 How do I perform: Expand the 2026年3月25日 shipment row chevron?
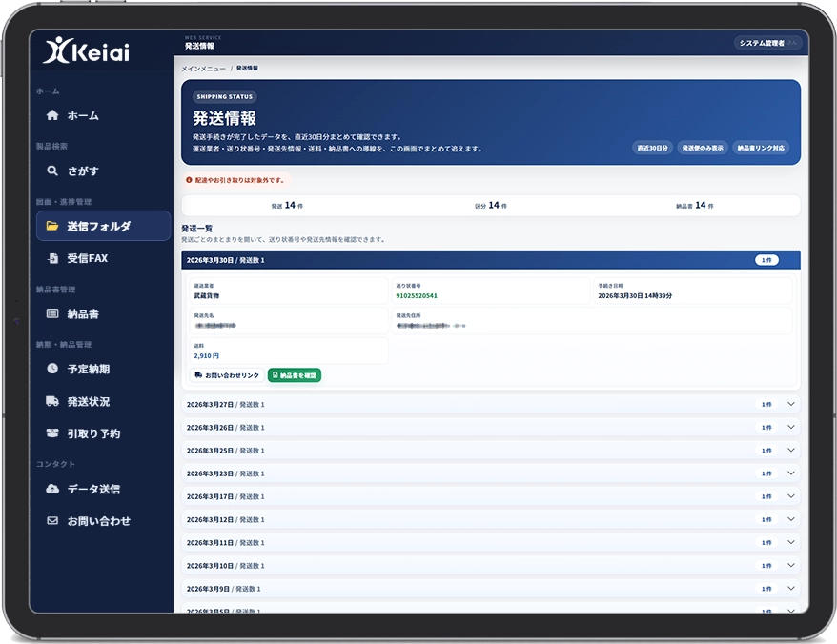[x=791, y=450]
